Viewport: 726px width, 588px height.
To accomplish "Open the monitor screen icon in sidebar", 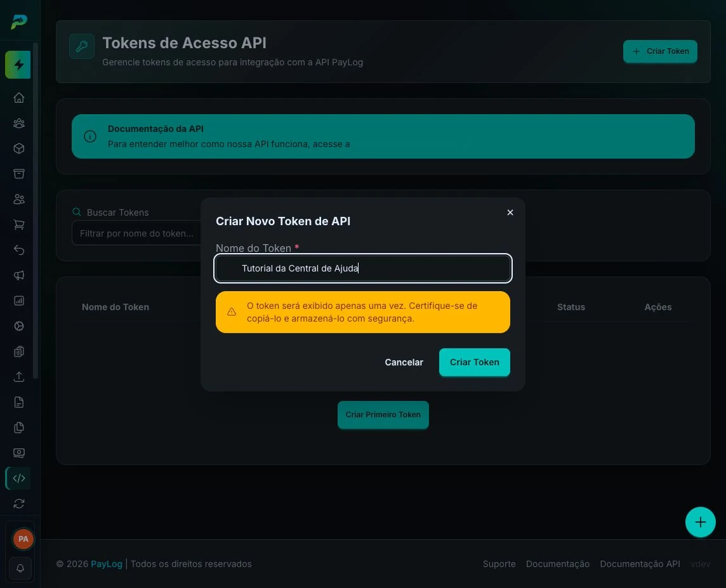I will pyautogui.click(x=19, y=453).
